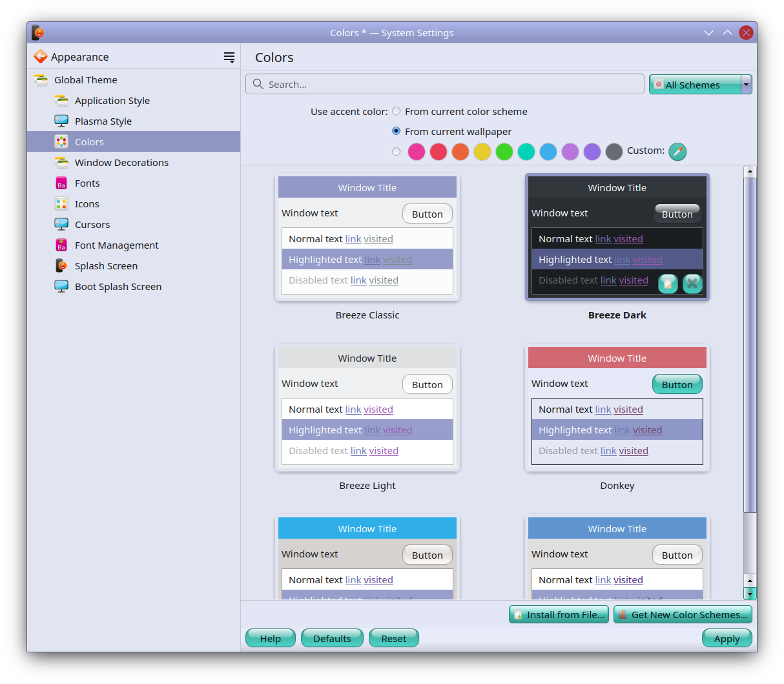Open the Global Theme settings page
The height and width of the screenshot is (684, 784).
[x=134, y=80]
